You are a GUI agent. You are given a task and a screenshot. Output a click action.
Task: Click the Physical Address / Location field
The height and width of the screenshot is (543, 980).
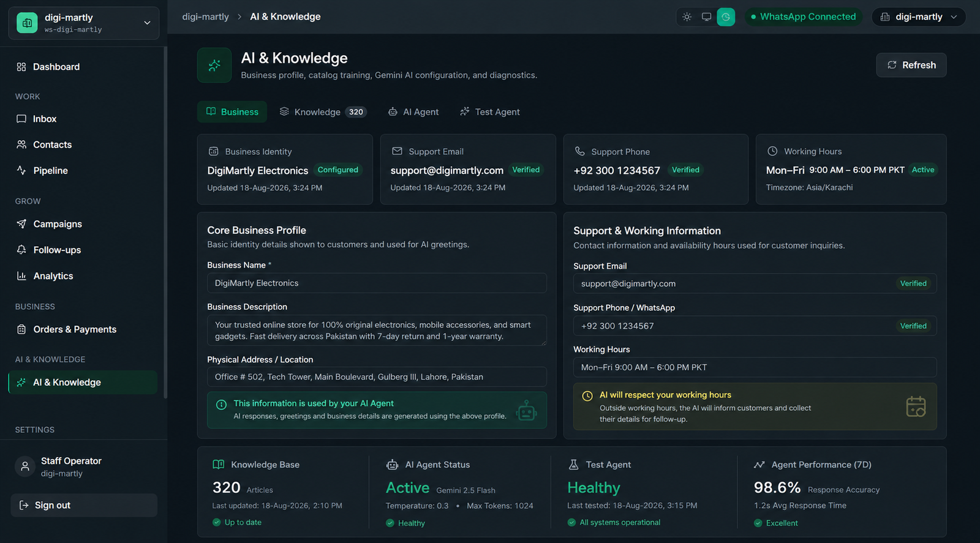point(377,377)
